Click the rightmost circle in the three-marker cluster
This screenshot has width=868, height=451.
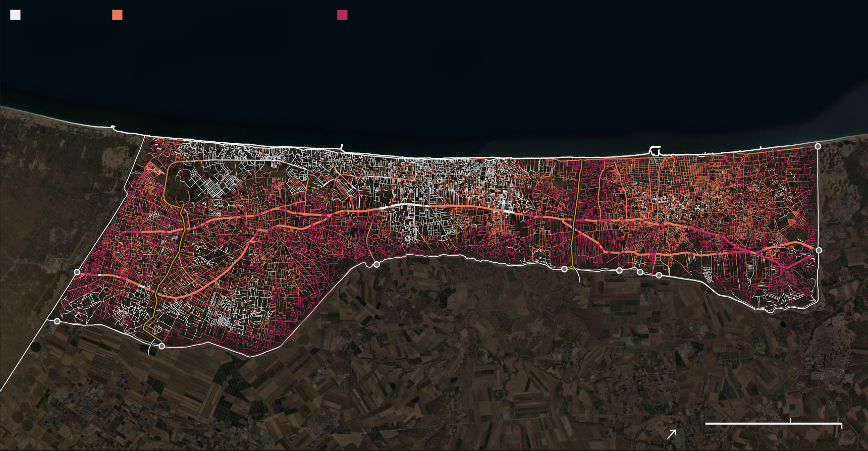659,275
